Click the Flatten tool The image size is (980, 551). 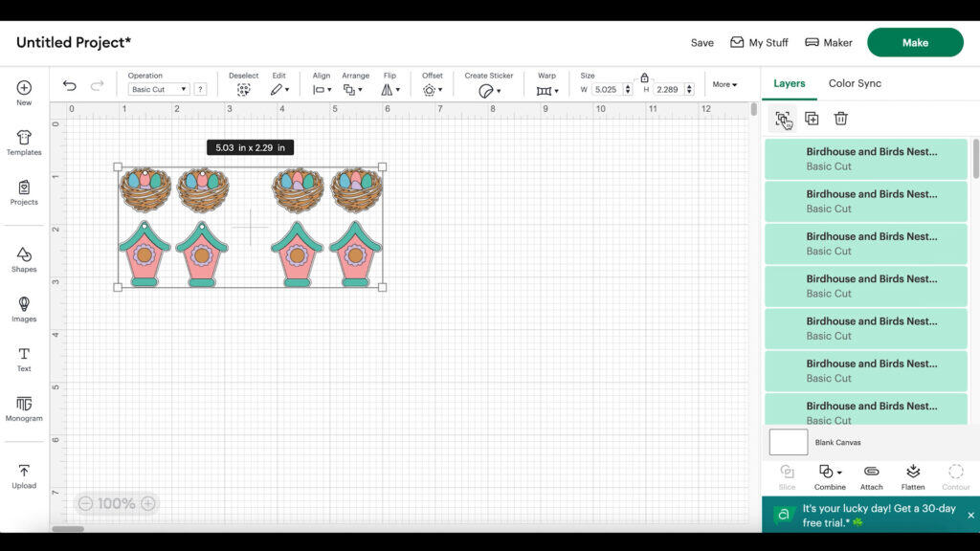[913, 477]
